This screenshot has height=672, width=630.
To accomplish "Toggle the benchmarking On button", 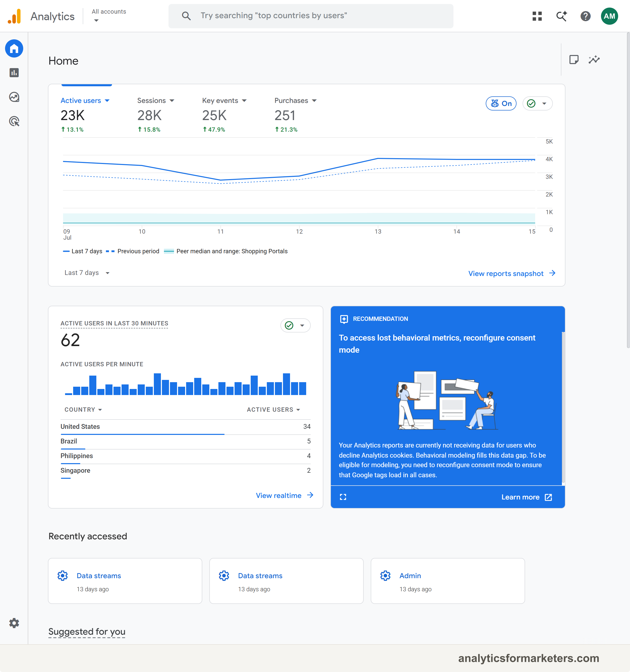I will click(x=501, y=103).
